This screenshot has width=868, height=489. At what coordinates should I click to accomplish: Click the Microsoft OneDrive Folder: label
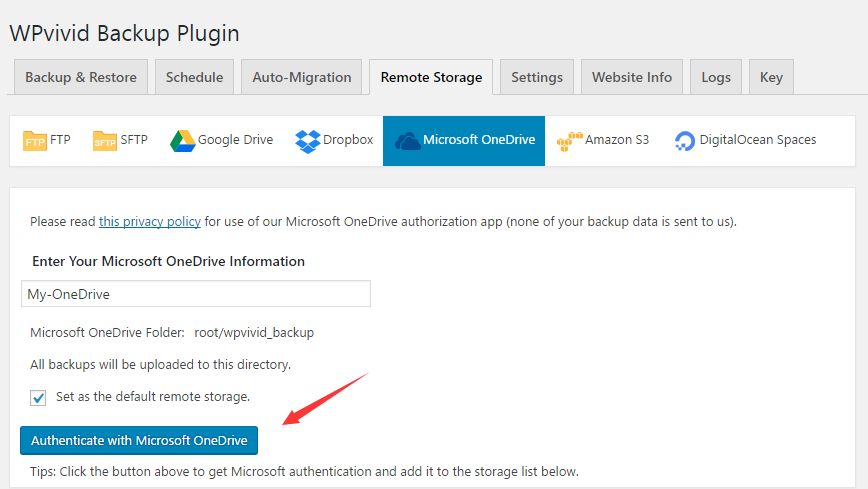[107, 333]
